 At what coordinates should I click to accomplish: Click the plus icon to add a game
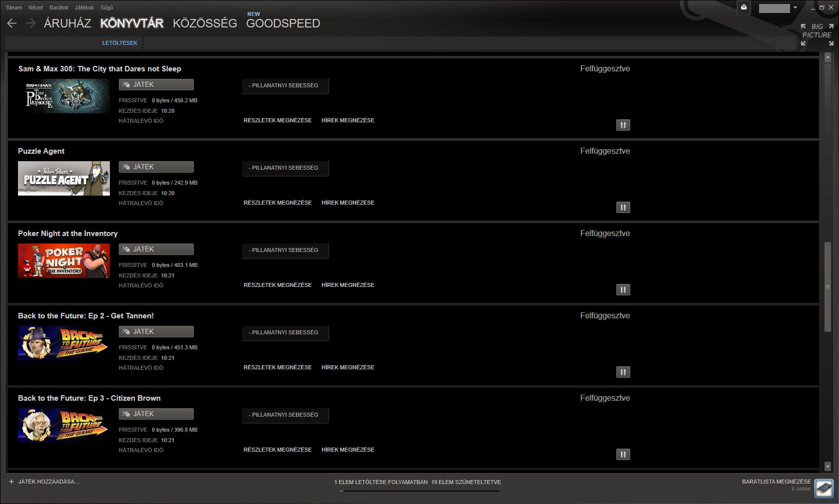point(11,482)
